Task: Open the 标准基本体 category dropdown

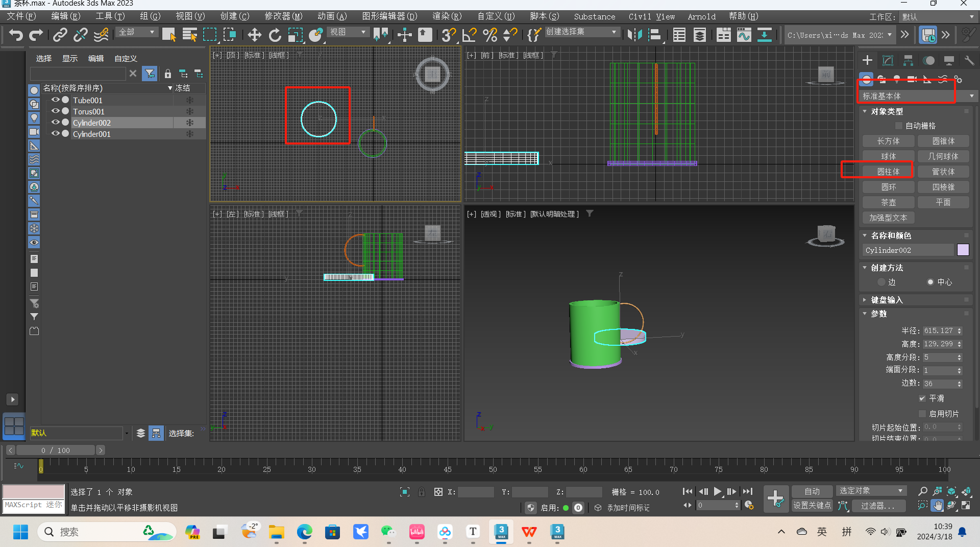Action: [x=918, y=96]
